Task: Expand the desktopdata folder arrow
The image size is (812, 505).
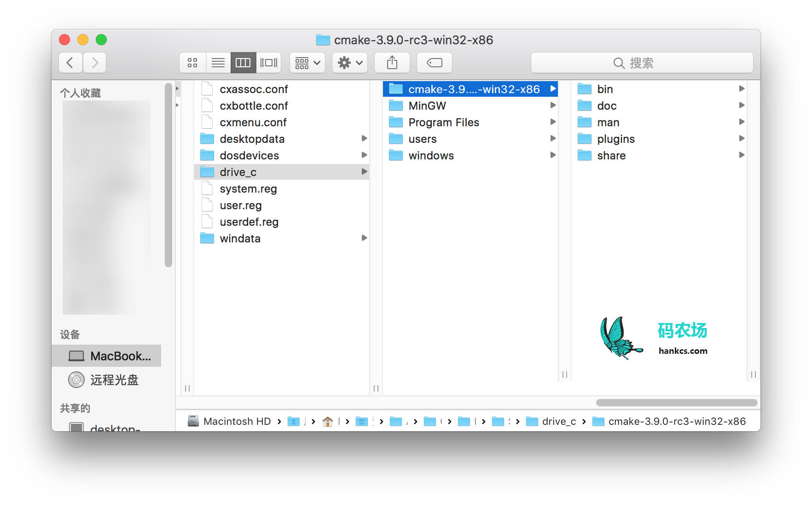Action: [364, 138]
